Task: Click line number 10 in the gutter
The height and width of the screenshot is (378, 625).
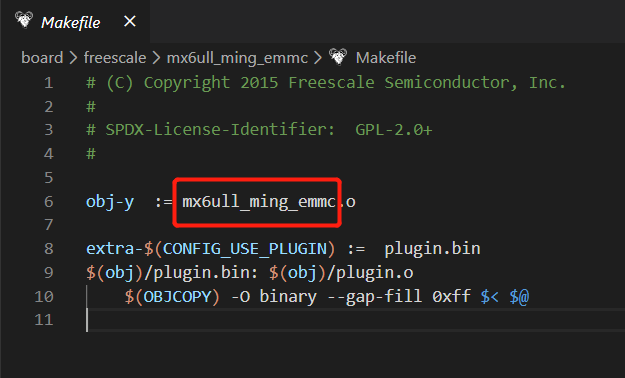Action: tap(44, 296)
